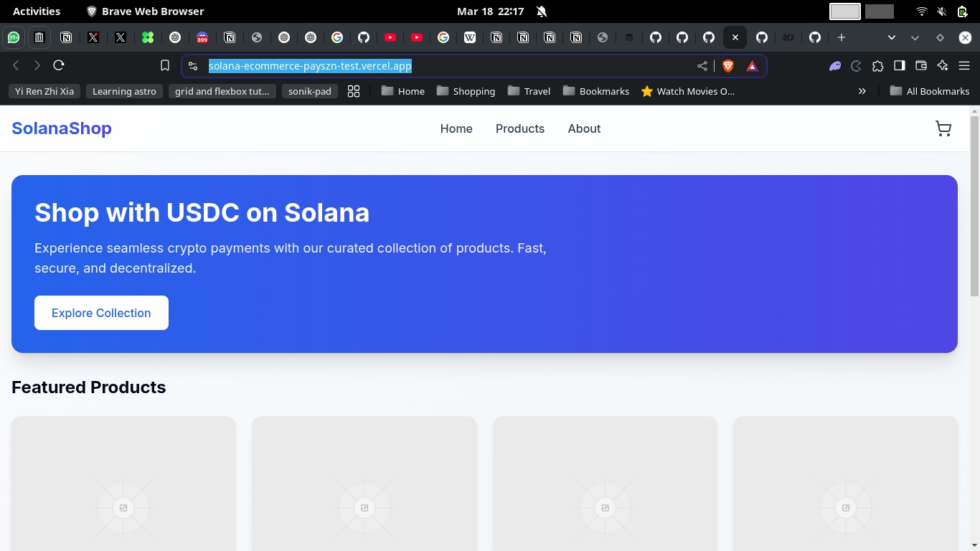Click the "Featured Products" heading
The height and width of the screenshot is (551, 980).
89,387
